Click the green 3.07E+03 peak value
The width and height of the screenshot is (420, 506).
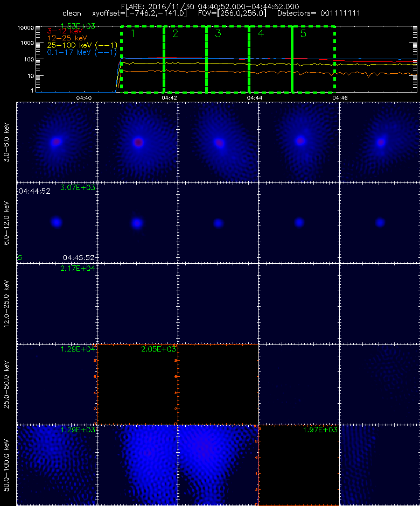tap(78, 187)
